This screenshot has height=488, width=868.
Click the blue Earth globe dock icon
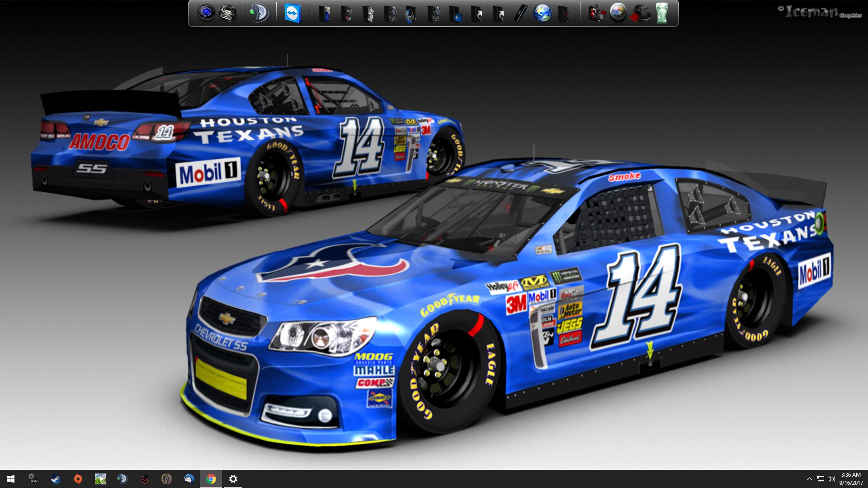[x=542, y=13]
